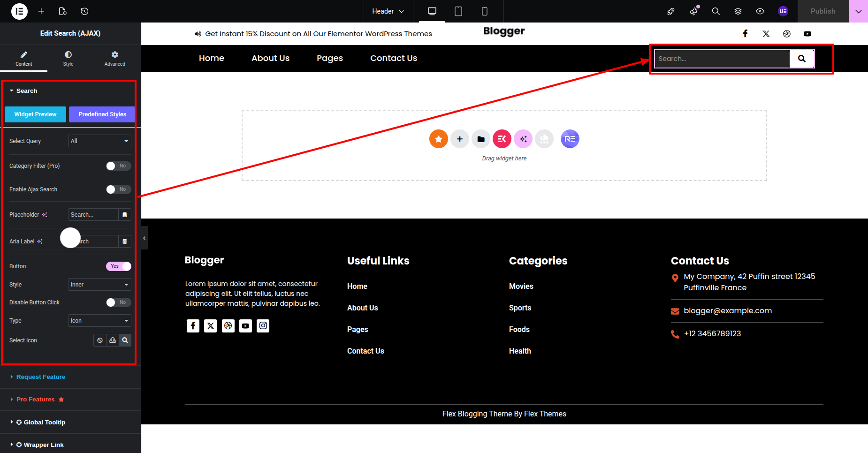Switch to the Advanced tab
Screen dimensions: 868x453
pos(114,59)
